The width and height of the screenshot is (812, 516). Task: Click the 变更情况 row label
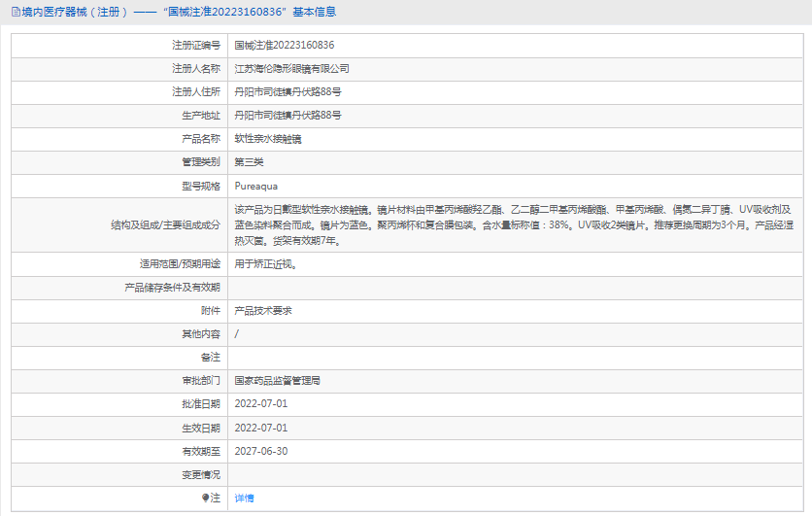click(201, 474)
